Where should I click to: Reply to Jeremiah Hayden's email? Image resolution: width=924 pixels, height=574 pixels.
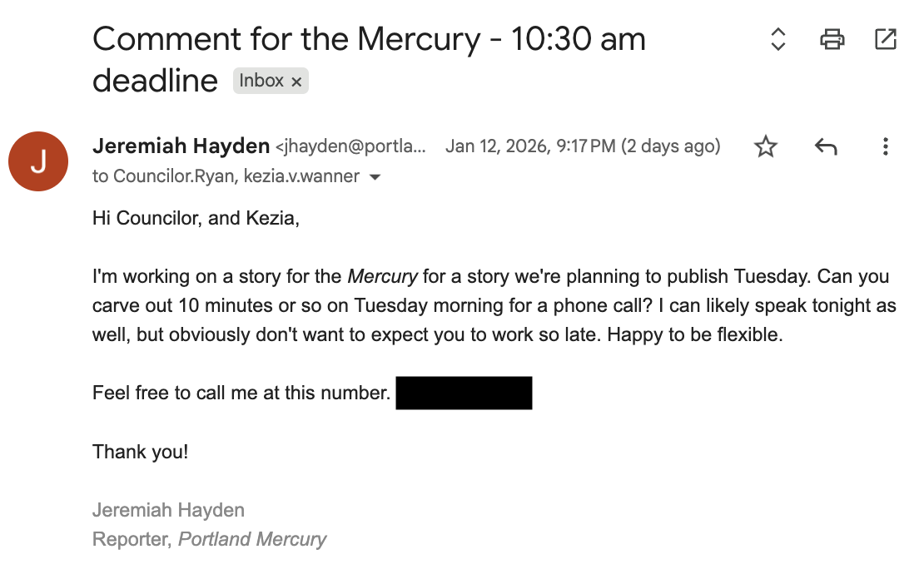tap(825, 147)
